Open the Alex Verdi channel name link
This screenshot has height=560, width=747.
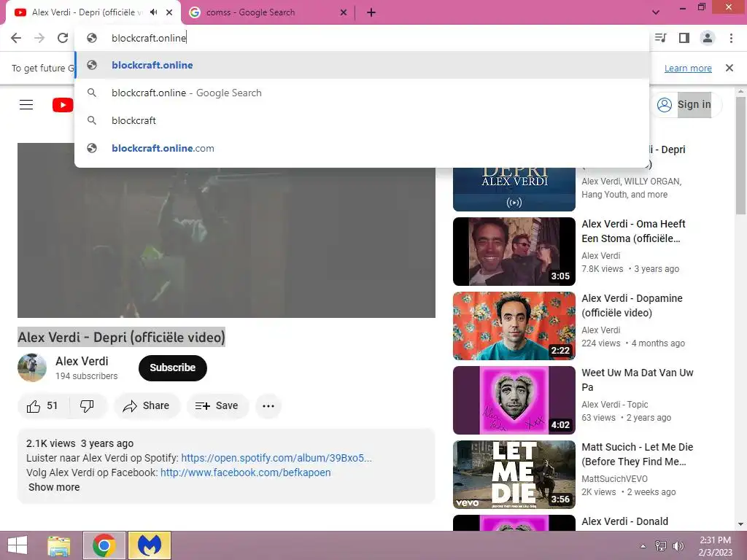point(82,361)
